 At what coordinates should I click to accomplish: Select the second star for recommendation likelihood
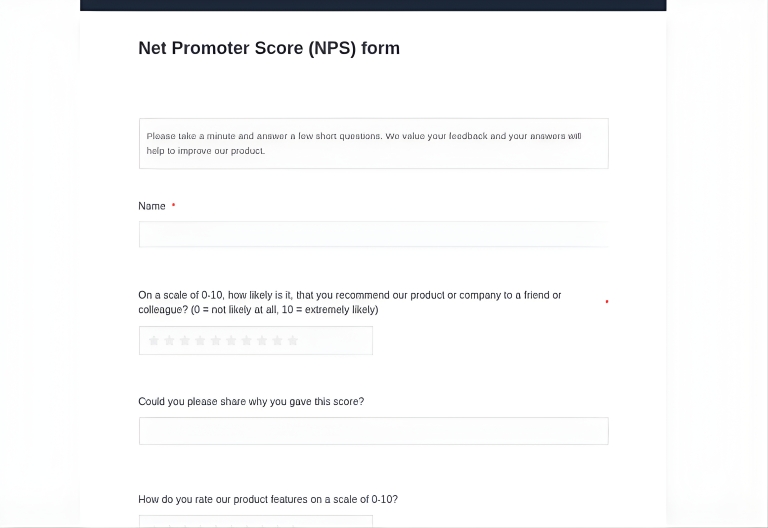tap(169, 341)
